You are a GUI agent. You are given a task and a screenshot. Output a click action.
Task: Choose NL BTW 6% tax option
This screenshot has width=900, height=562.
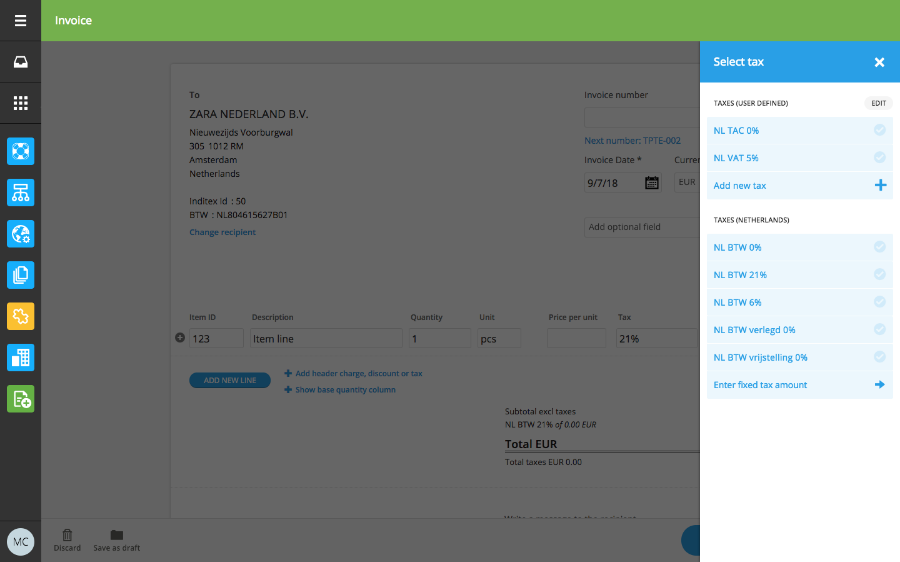(x=800, y=302)
